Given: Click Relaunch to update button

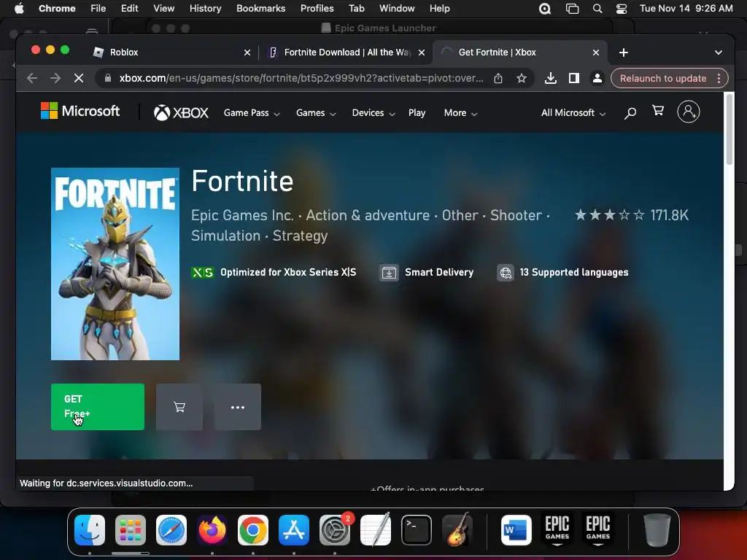Looking at the screenshot, I should point(663,78).
